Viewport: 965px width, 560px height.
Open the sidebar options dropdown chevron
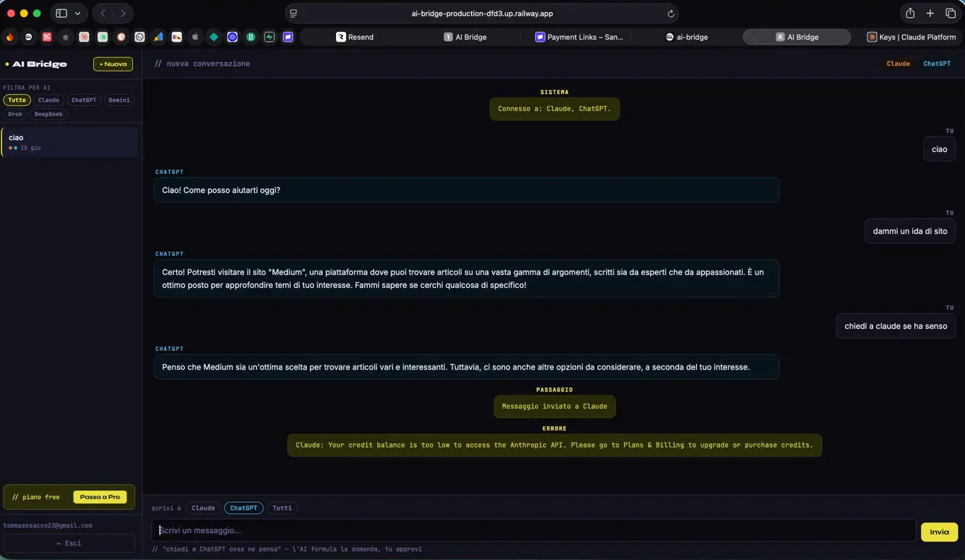pyautogui.click(x=78, y=13)
